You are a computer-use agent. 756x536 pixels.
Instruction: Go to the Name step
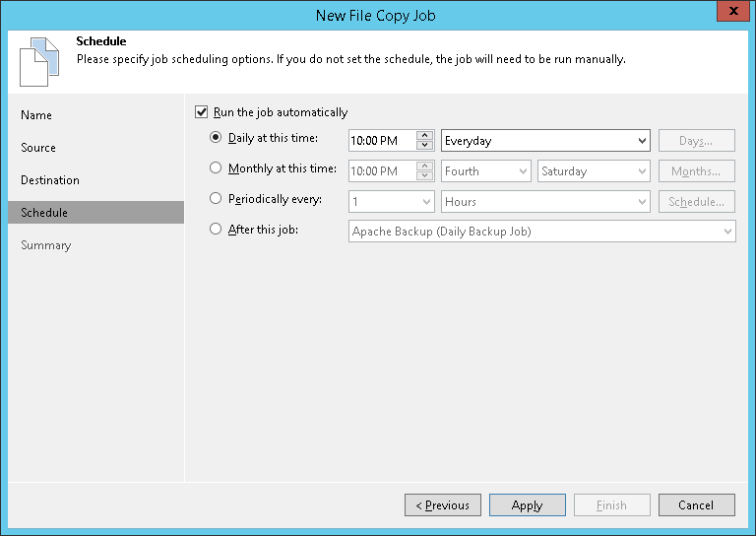36,115
